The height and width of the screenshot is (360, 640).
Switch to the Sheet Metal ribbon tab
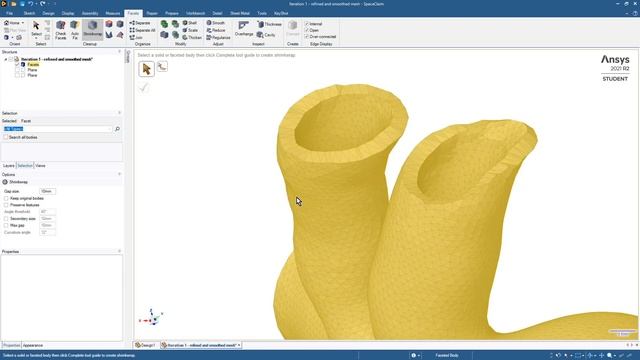(240, 13)
